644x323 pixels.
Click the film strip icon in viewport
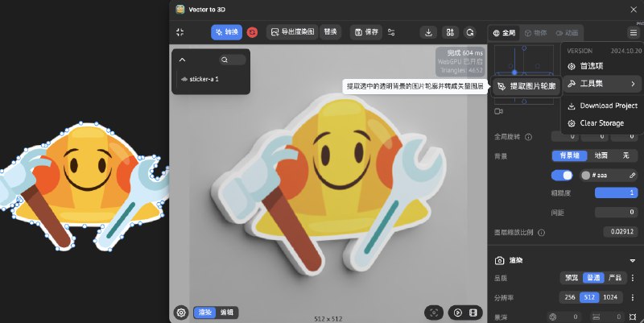(x=473, y=313)
